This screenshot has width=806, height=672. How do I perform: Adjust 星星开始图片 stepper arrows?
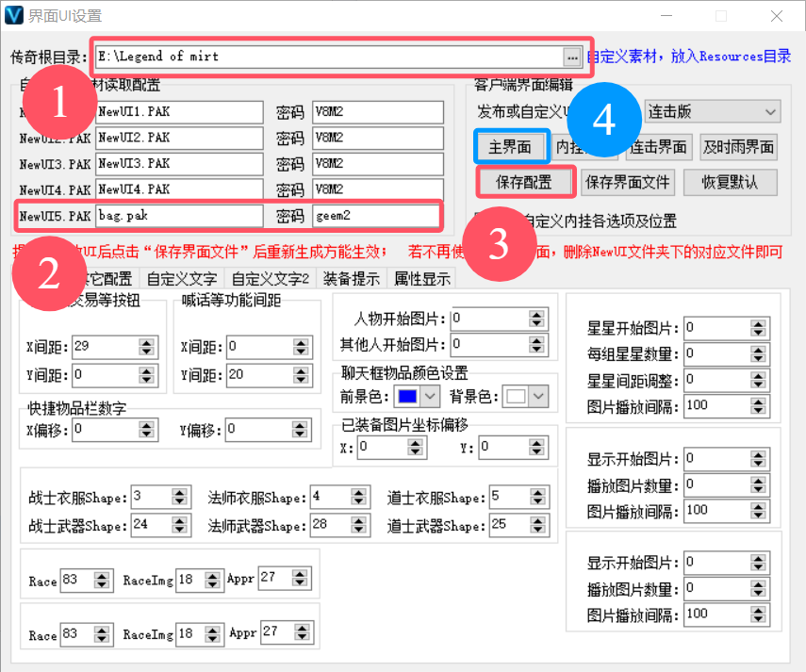point(758,328)
